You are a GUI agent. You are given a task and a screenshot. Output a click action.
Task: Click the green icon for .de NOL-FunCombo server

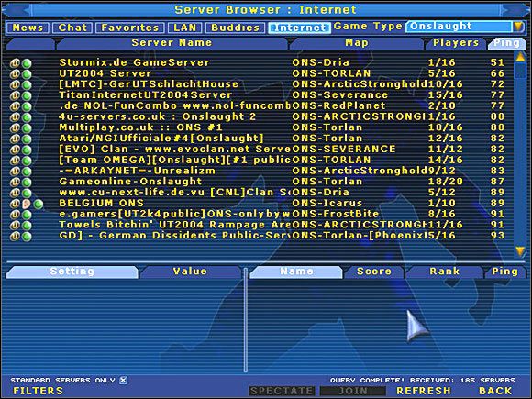(x=27, y=106)
